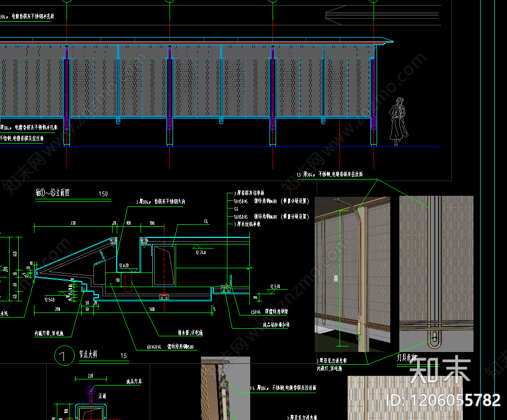Select the 正面 label
Screen dimensions: 507x420
point(102,396)
